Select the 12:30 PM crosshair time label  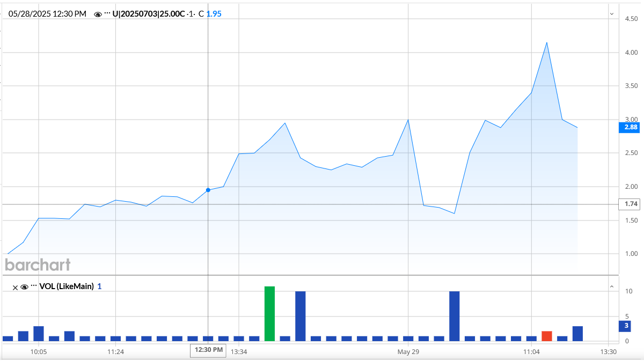(208, 350)
